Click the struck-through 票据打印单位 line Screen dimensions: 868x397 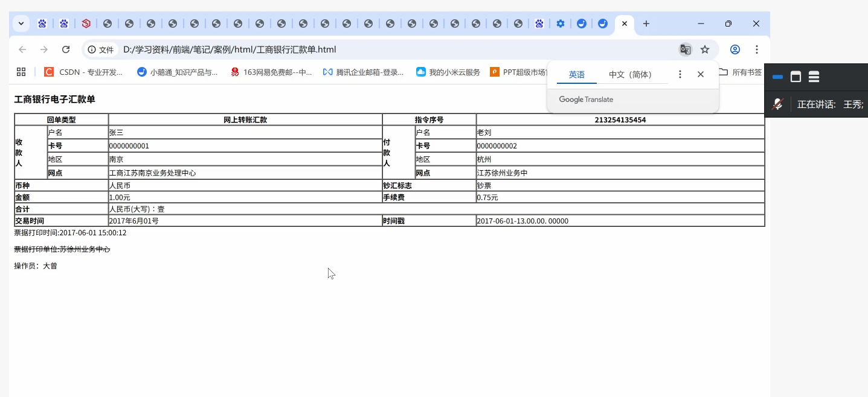pos(62,249)
